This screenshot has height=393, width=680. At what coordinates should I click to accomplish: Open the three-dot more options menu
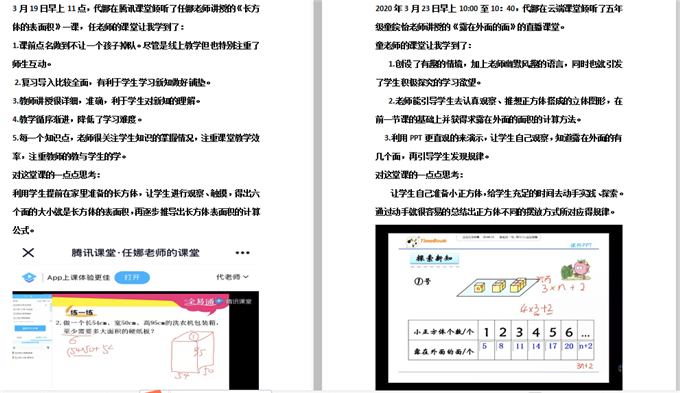tap(242, 253)
